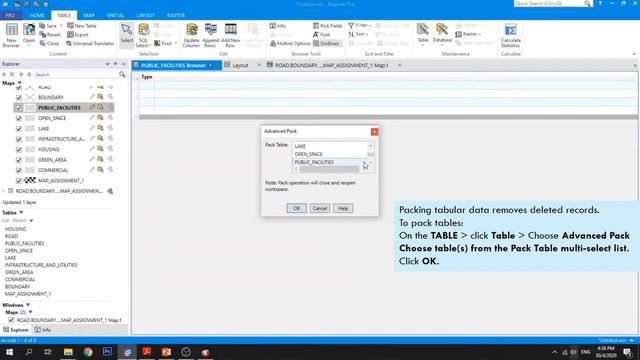Open Calculate Statistics
The height and width of the screenshot is (360, 640).
[x=511, y=35]
